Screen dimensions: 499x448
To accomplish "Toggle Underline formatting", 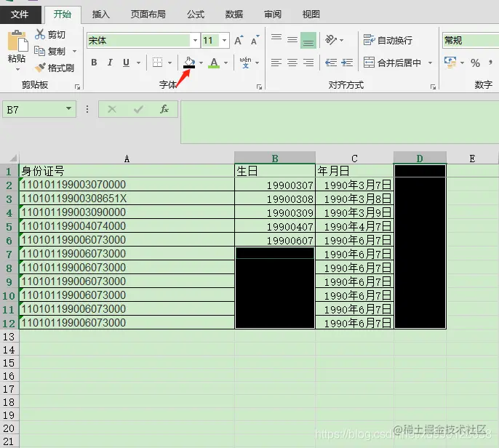I will 126,63.
